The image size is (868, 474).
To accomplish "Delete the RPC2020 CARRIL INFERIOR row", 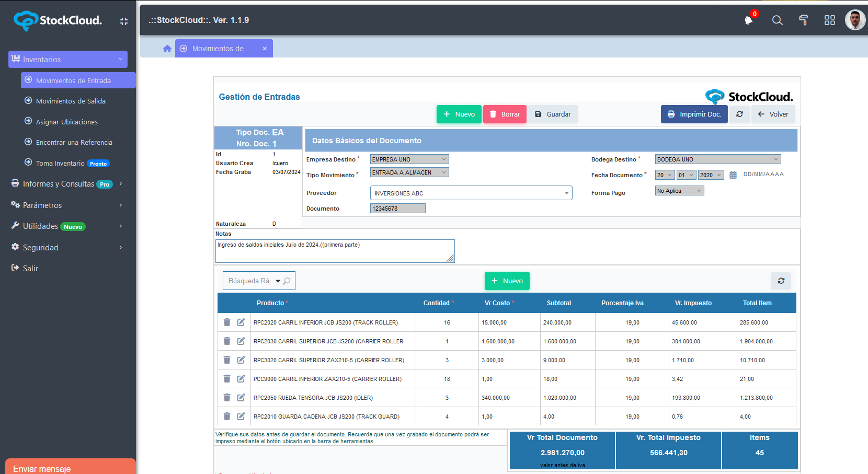I will point(227,322).
